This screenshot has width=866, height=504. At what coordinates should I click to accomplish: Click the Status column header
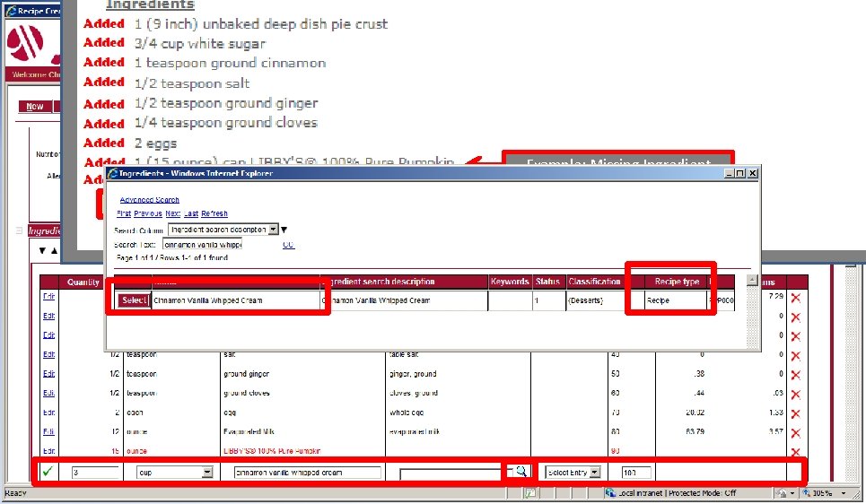(x=548, y=282)
